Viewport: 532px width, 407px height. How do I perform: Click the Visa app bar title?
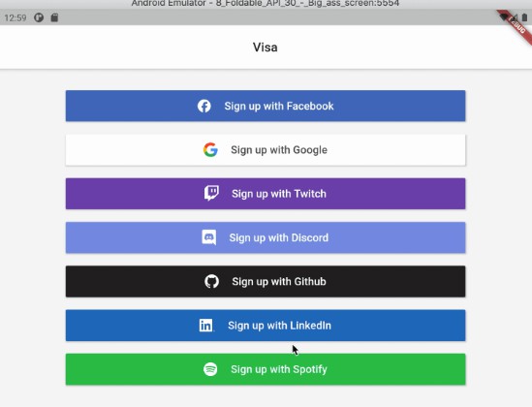[265, 47]
